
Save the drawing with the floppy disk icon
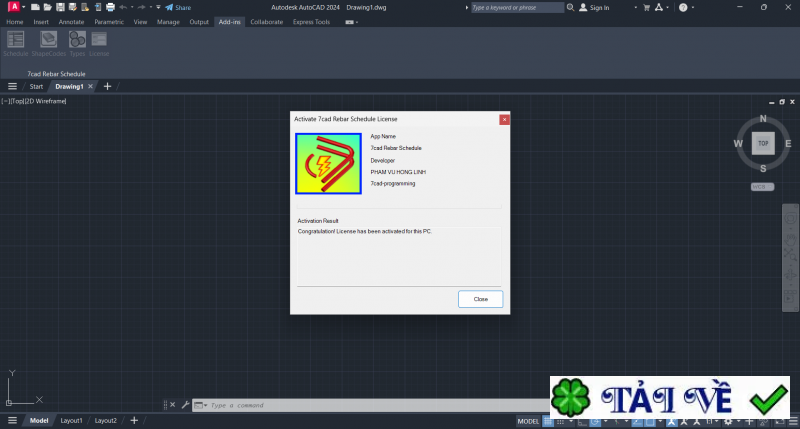click(60, 7)
